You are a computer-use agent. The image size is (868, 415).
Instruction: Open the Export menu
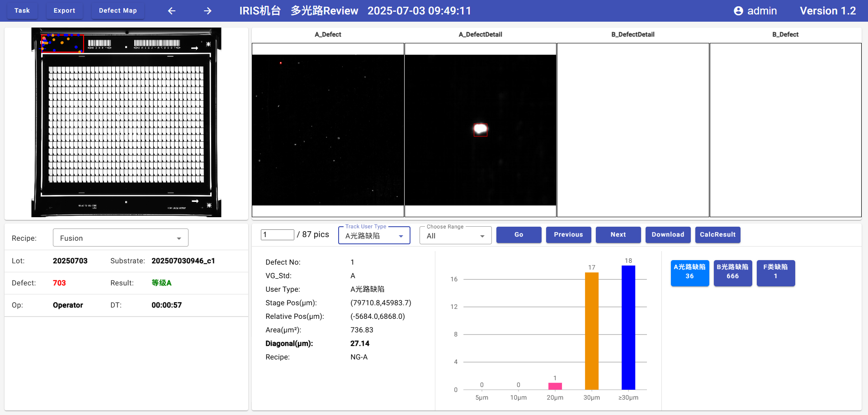pos(64,11)
